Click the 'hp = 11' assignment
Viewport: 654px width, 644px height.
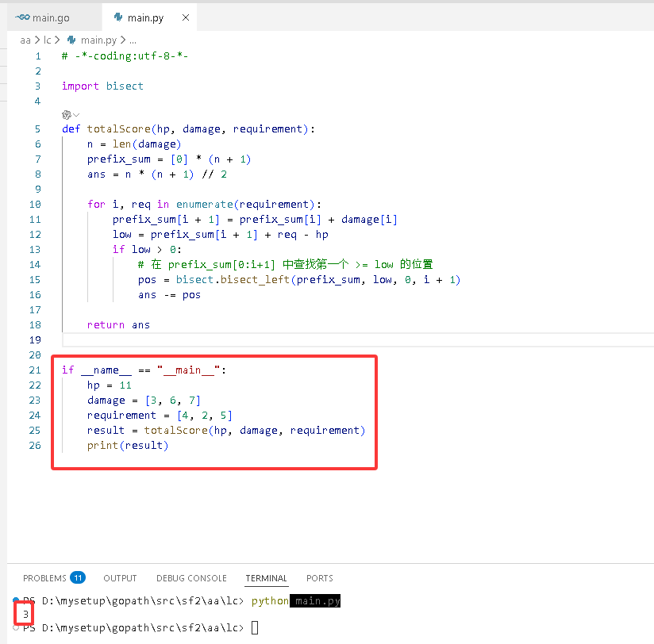coord(110,385)
